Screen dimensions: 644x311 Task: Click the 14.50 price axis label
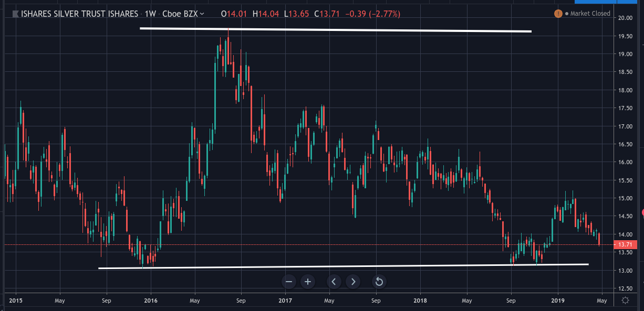(625, 216)
